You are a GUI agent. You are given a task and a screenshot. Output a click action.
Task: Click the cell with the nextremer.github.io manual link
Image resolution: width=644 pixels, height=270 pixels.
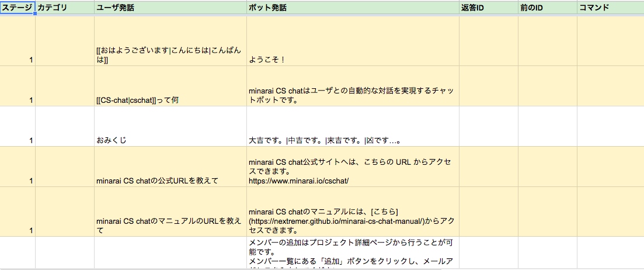pyautogui.click(x=353, y=212)
